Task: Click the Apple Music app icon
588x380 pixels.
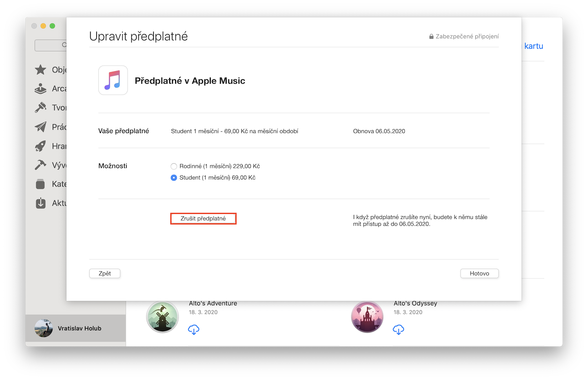Action: coord(113,80)
